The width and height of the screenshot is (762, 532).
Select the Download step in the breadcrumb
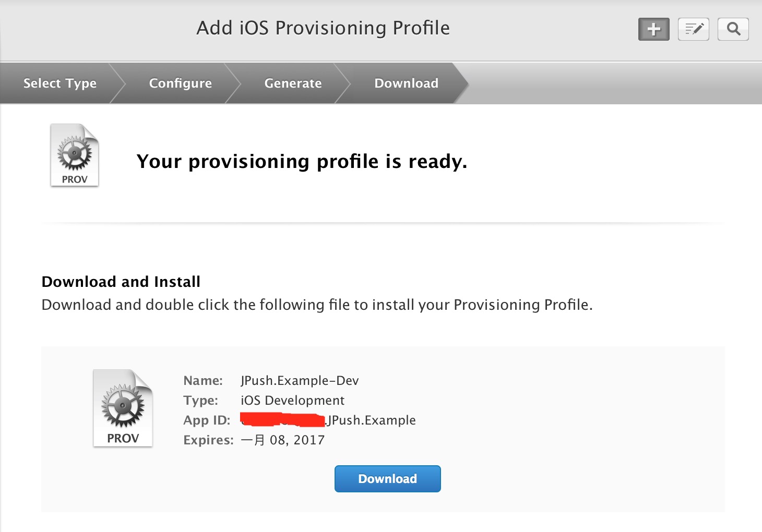[x=406, y=83]
